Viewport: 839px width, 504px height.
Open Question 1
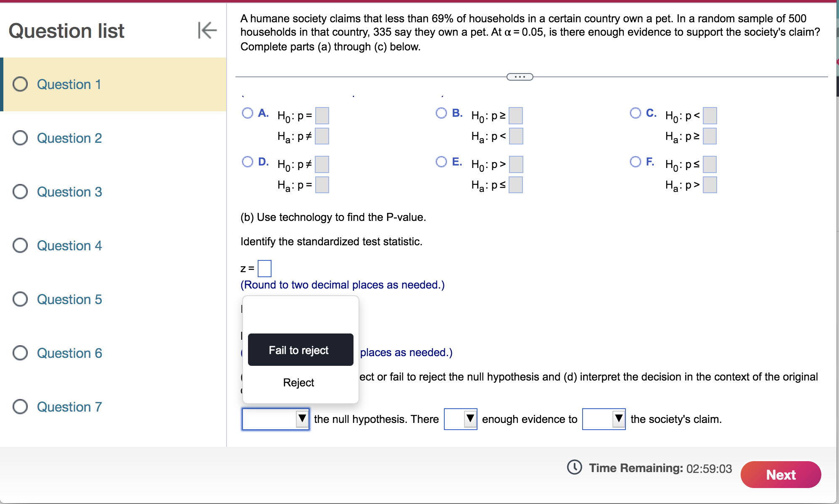[69, 84]
